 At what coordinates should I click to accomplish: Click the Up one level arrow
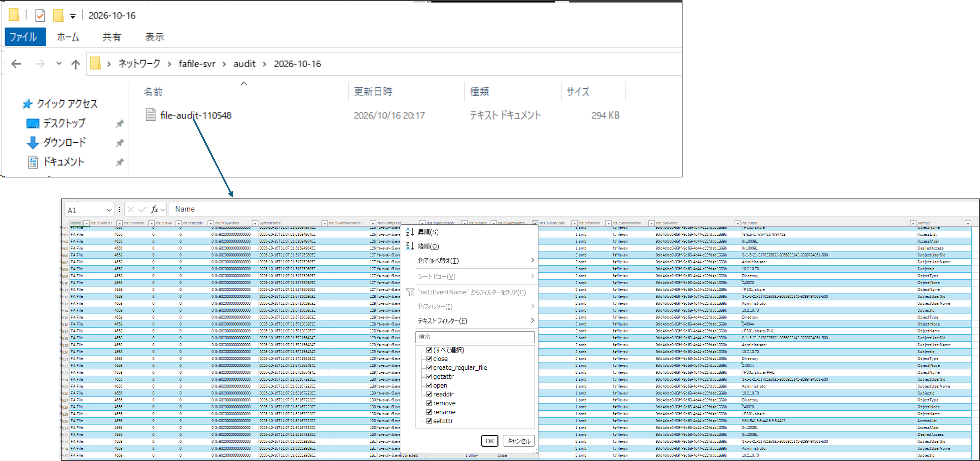tap(75, 64)
